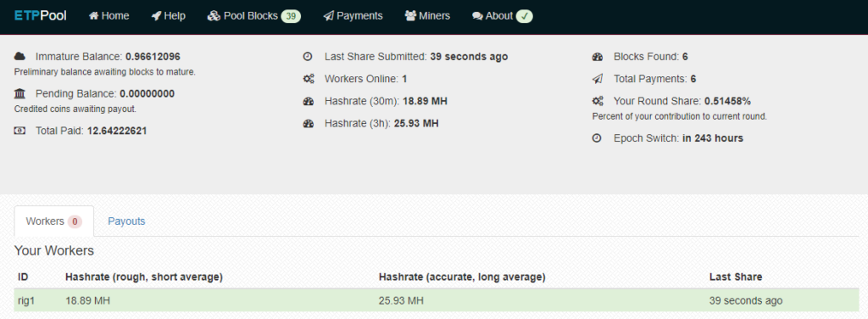The width and height of the screenshot is (868, 319).
Task: Click the Home house icon
Action: click(93, 16)
